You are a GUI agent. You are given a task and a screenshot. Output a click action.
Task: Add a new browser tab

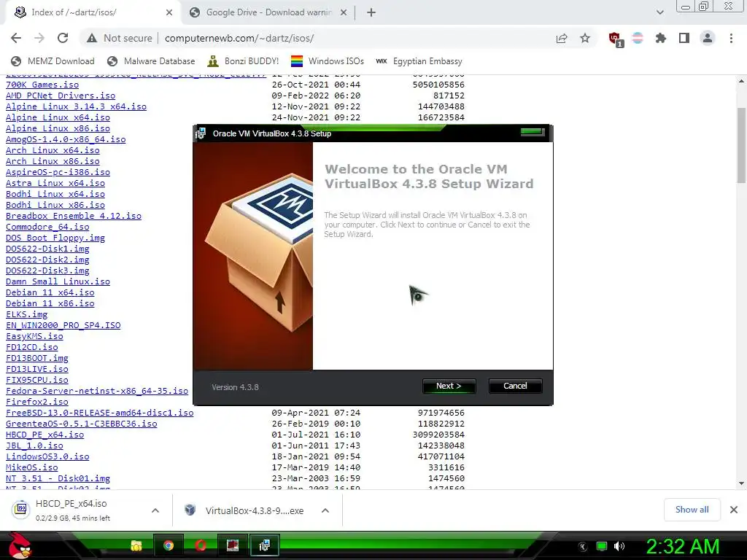tap(371, 13)
